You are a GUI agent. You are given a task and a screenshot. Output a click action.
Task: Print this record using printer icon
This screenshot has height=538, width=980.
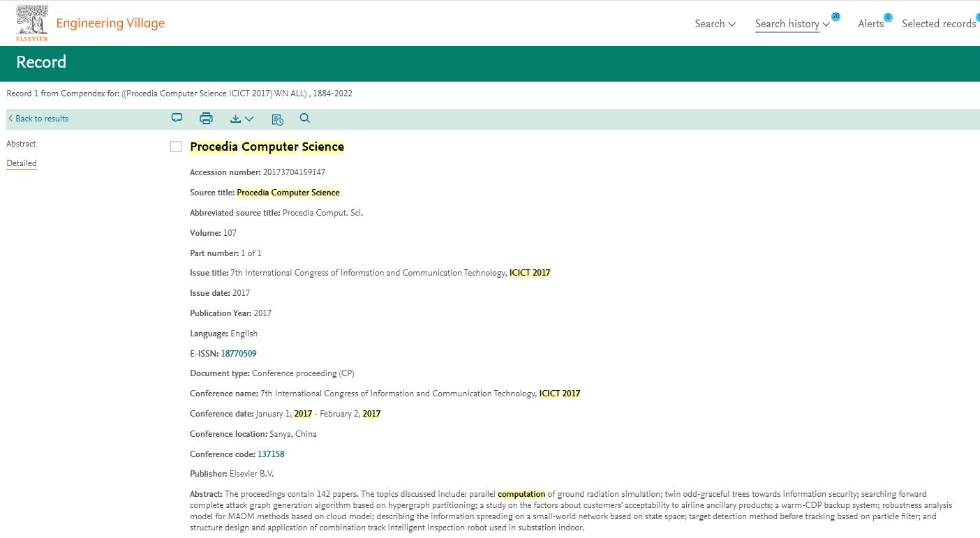(x=207, y=119)
